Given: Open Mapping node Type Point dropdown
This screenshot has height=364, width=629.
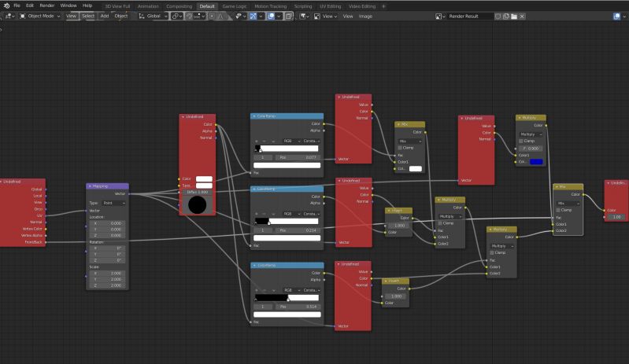Looking at the screenshot, I should click(113, 203).
